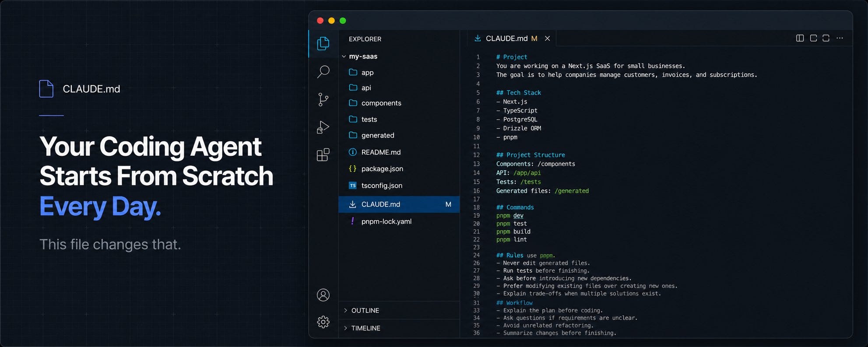The image size is (868, 347).
Task: Open pnpm-lock.yaml in the explorer
Action: 386,221
